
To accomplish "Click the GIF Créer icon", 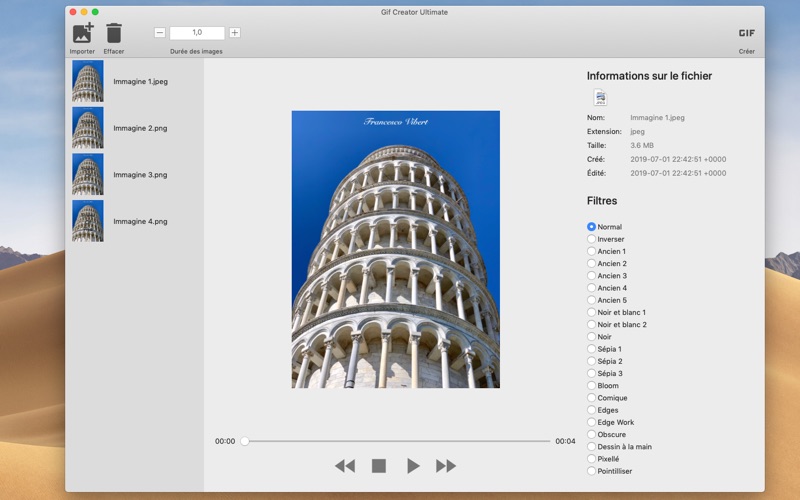I will tap(746, 33).
